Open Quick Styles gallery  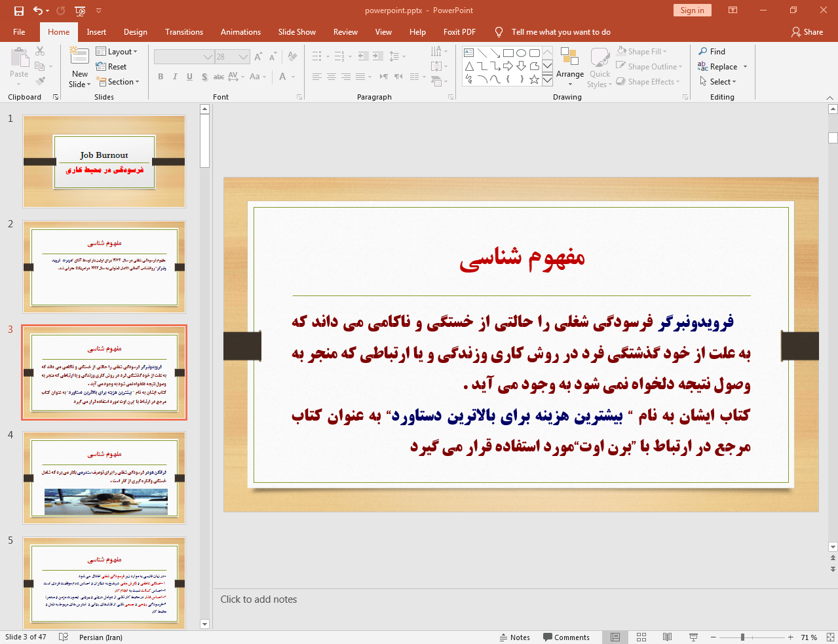pyautogui.click(x=600, y=67)
